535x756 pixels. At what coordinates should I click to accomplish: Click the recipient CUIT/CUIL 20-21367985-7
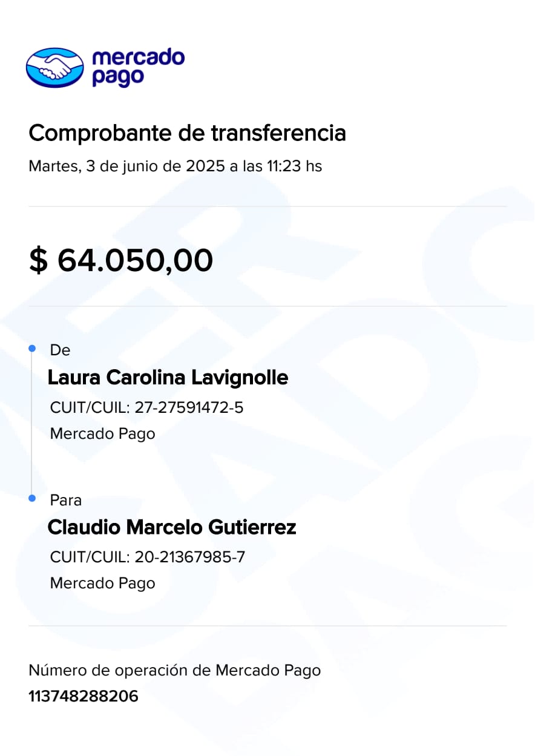(x=147, y=557)
